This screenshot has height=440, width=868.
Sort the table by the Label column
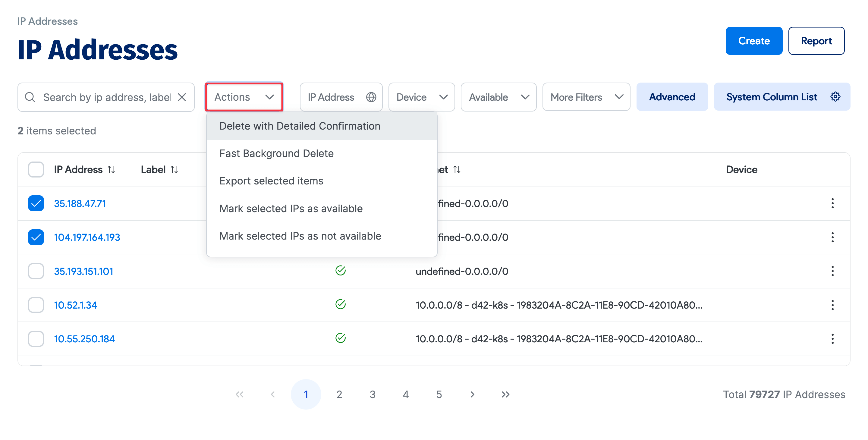click(x=174, y=169)
